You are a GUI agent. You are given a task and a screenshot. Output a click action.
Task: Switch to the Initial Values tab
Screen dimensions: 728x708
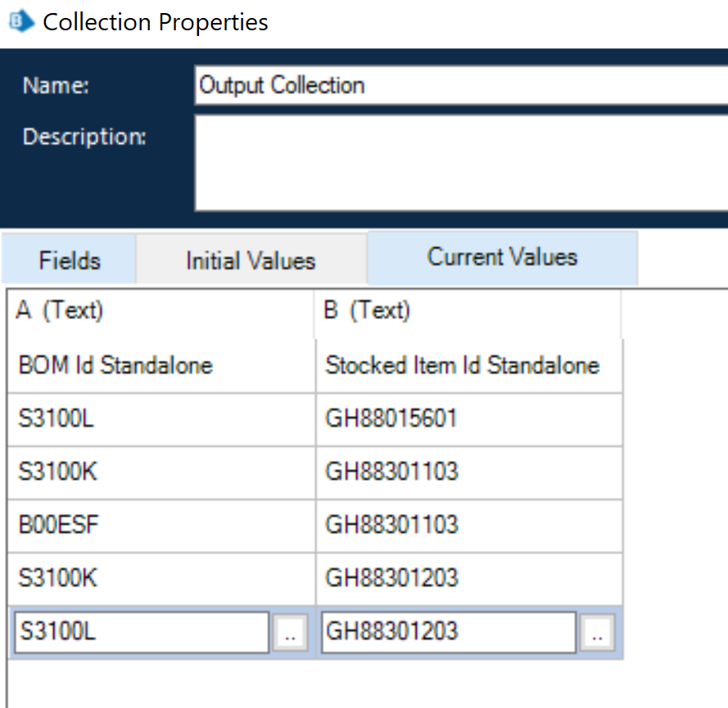[x=251, y=261]
